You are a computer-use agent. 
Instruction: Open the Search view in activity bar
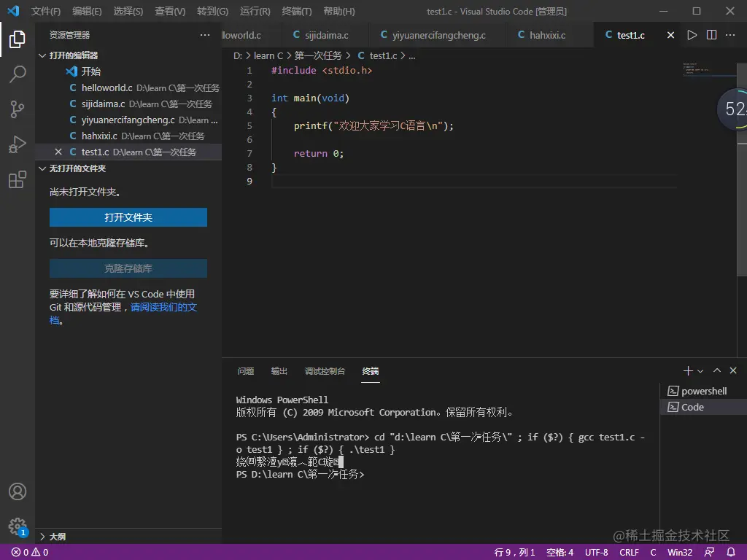18,74
